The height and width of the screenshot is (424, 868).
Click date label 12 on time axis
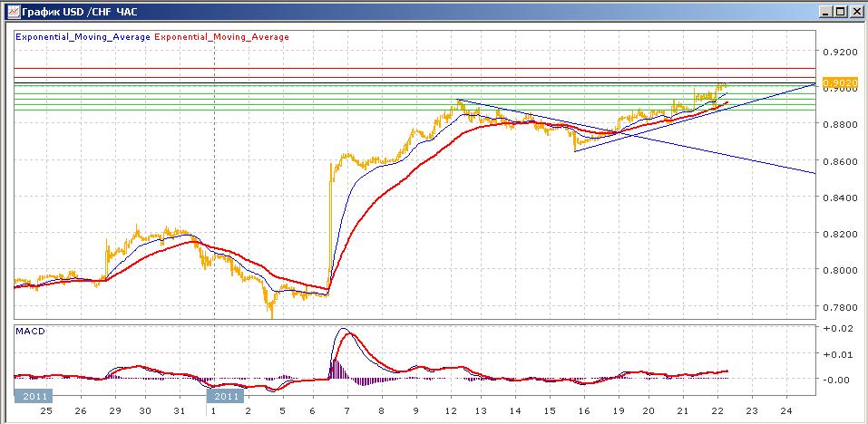pyautogui.click(x=451, y=411)
